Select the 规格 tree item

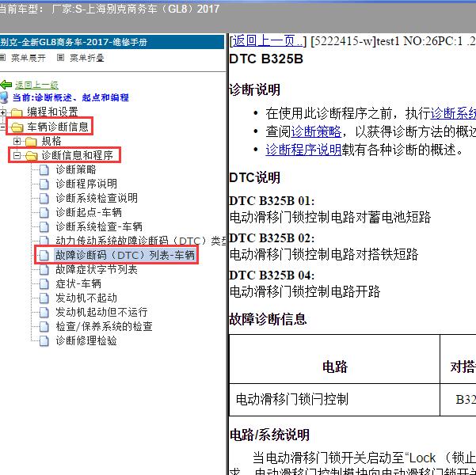point(51,141)
